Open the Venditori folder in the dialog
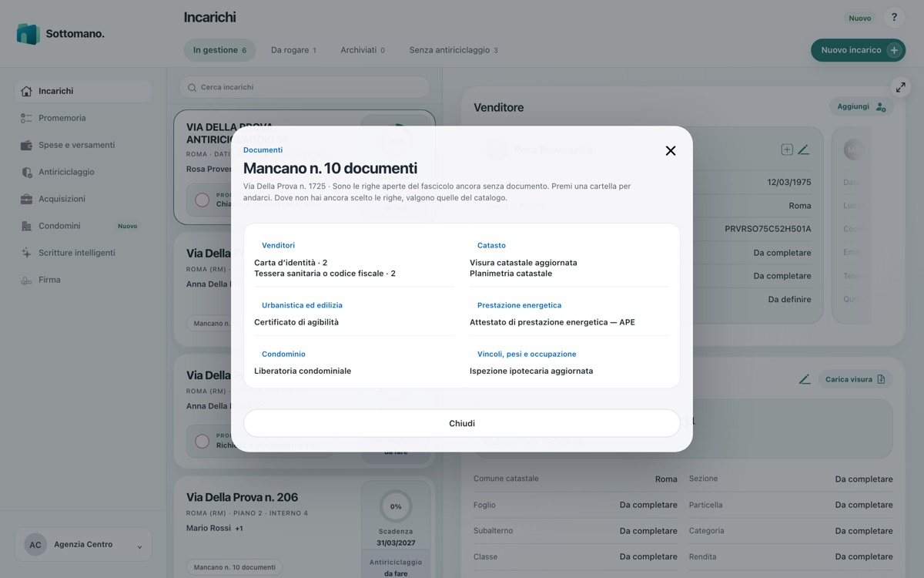Screen dimensions: 924x578 [278, 245]
